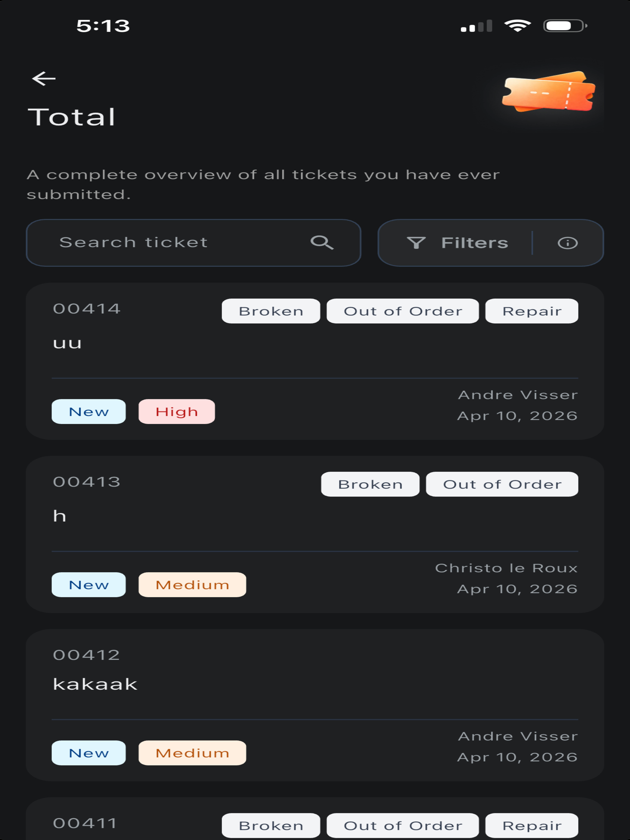Click the funnel filter icon
630x840 pixels.
point(416,243)
